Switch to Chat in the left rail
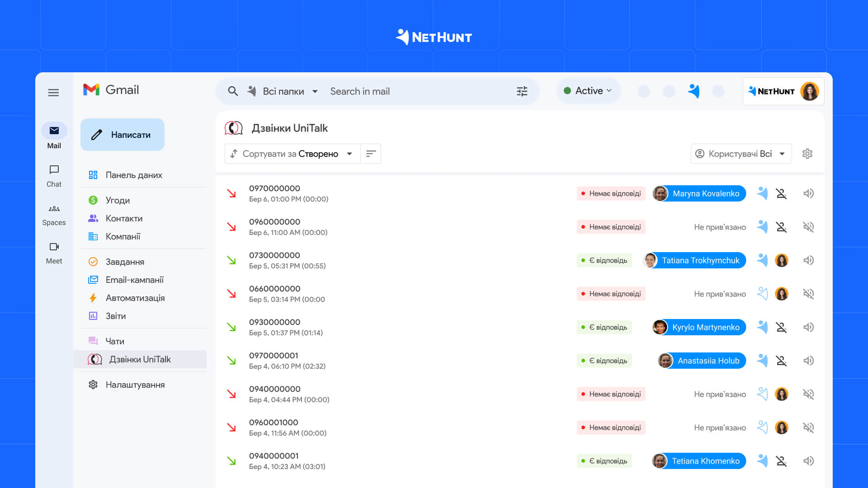 [54, 176]
